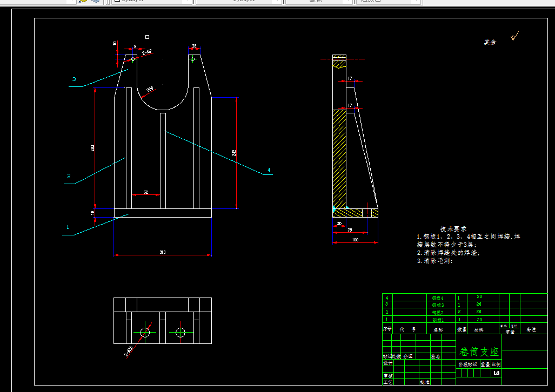Select the material 20 in 钢板4 row
The image size is (555, 392).
pos(479,296)
